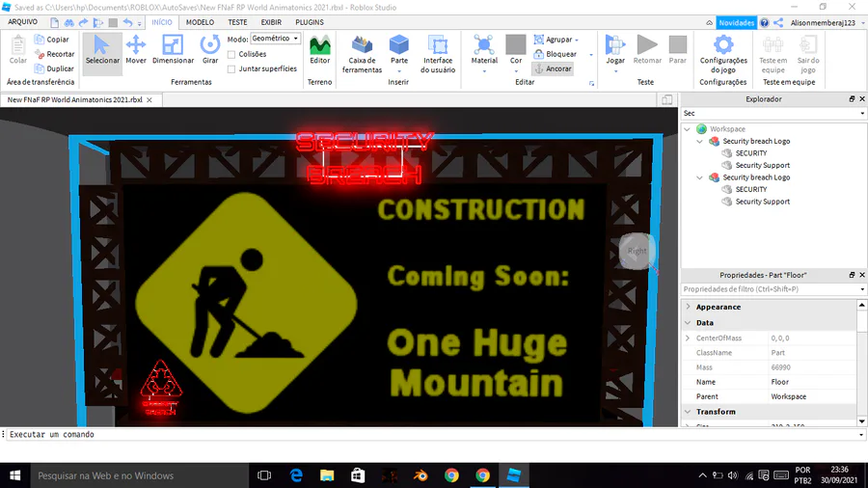This screenshot has width=868, height=488.
Task: Enable Juntar superfícies checkbox
Action: pyautogui.click(x=231, y=69)
